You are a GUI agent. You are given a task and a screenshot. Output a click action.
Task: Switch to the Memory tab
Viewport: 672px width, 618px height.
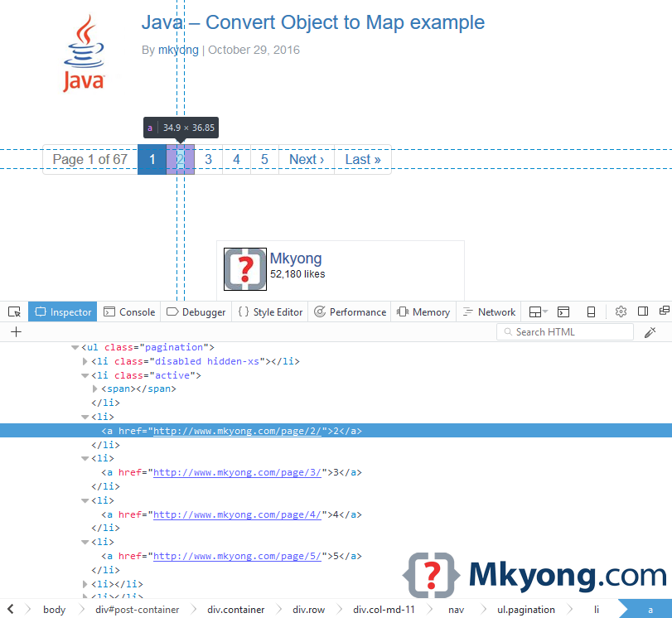coord(423,312)
